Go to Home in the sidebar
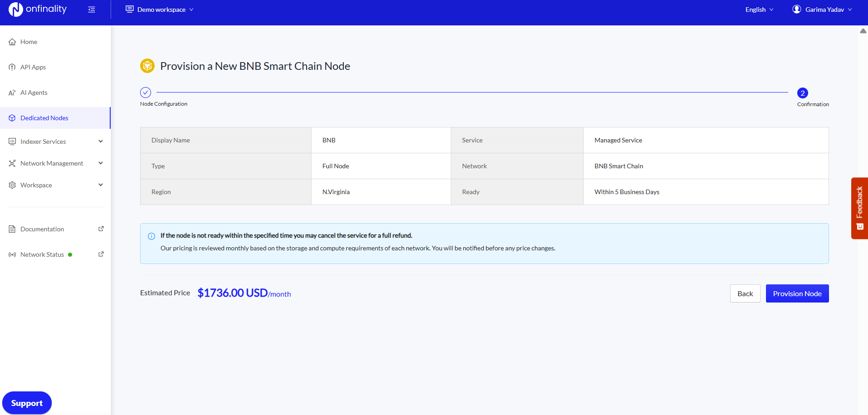 [x=55, y=42]
